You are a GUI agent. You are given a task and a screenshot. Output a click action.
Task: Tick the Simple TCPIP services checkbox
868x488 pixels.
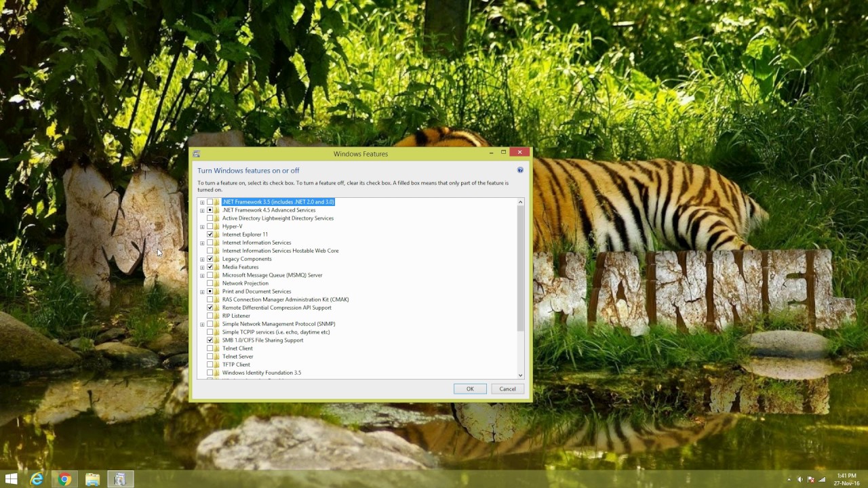(210, 332)
